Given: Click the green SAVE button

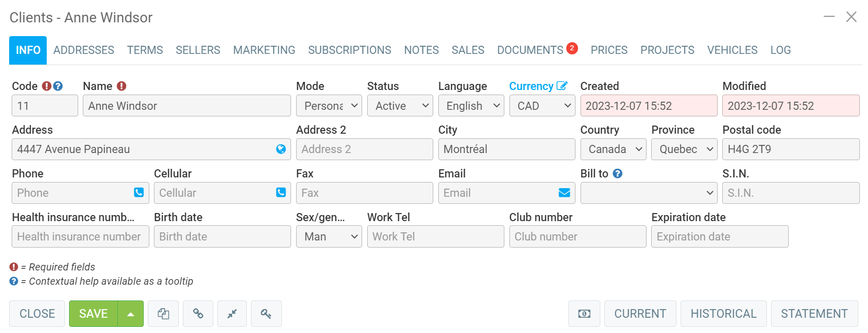Looking at the screenshot, I should point(93,314).
